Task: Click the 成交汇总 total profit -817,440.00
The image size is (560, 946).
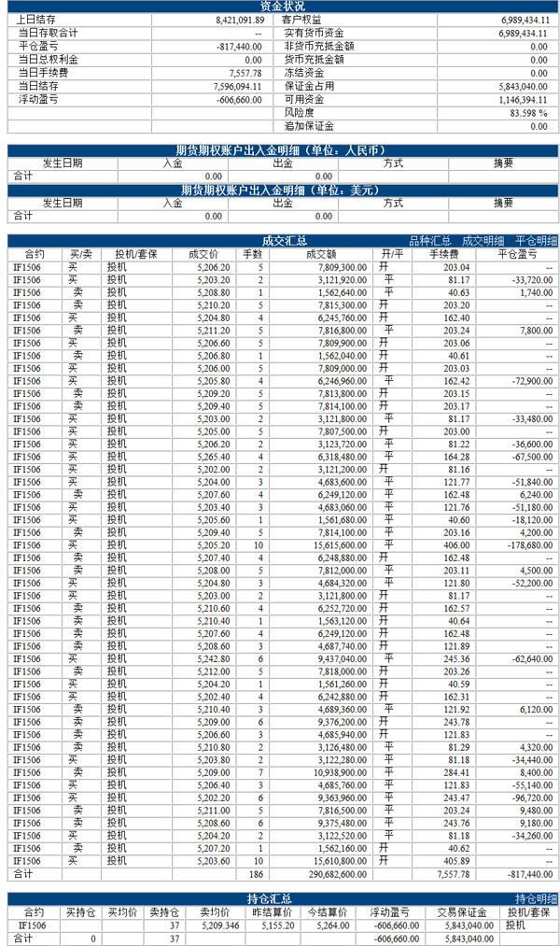Action: click(x=530, y=874)
